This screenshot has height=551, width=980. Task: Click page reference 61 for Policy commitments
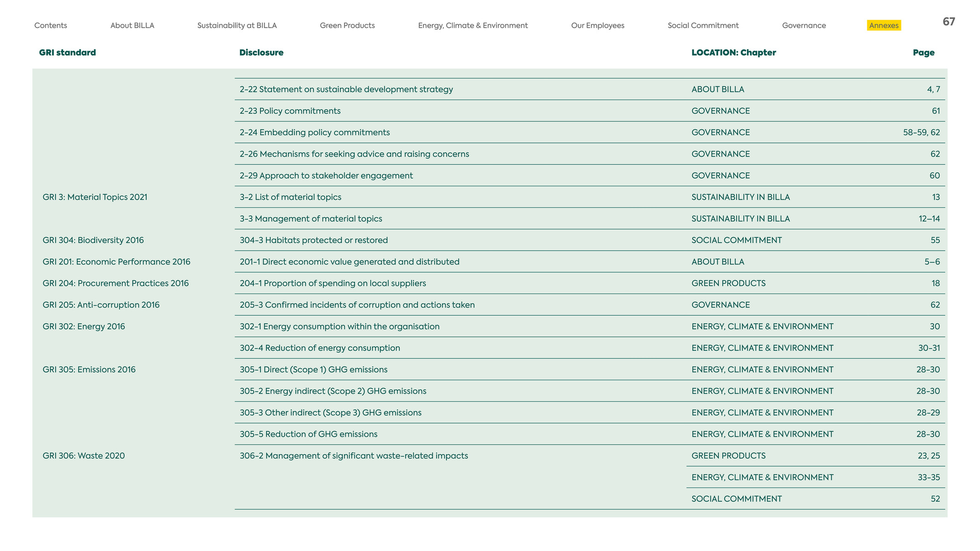click(x=936, y=111)
